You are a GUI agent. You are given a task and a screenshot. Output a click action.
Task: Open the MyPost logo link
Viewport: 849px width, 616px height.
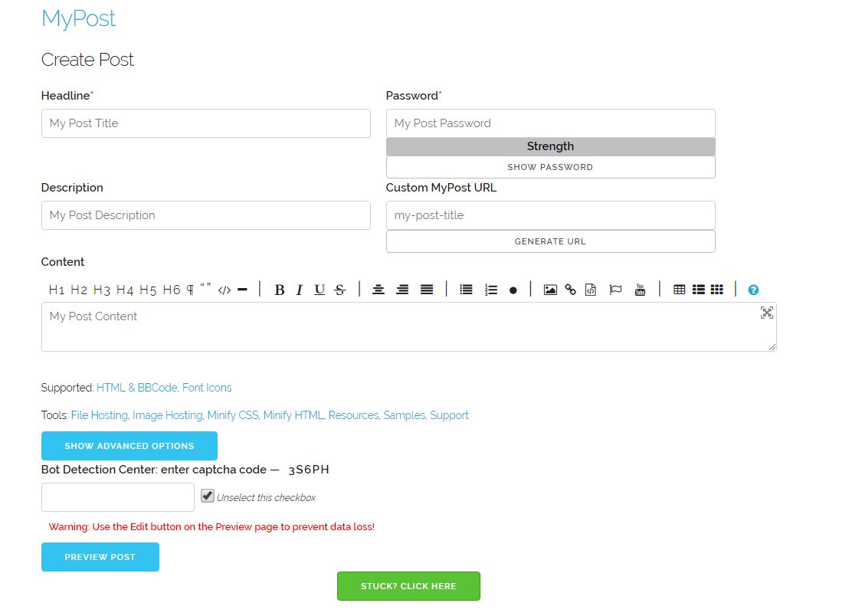(x=78, y=19)
